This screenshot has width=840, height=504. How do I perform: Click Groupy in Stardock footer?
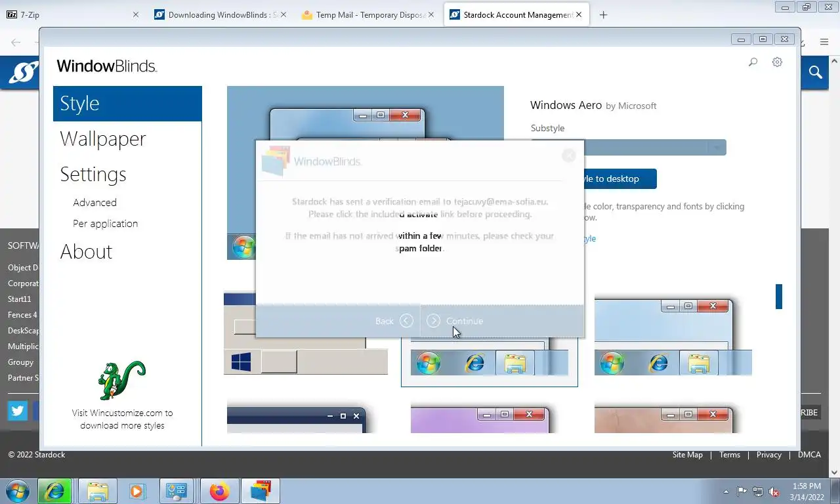pyautogui.click(x=21, y=362)
